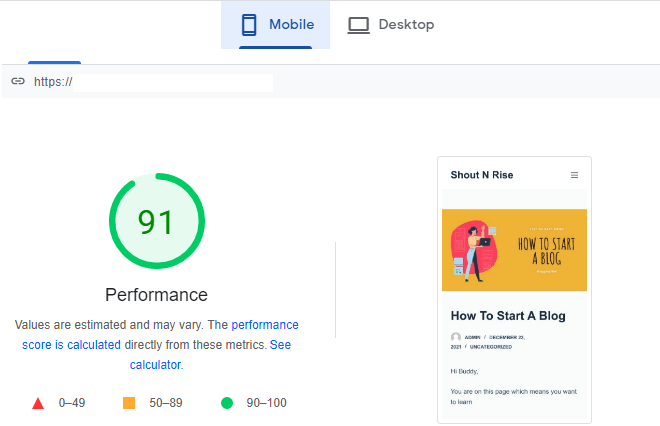Switch to the Mobile tab
Viewport: 660px width, 426px height.
(275, 24)
